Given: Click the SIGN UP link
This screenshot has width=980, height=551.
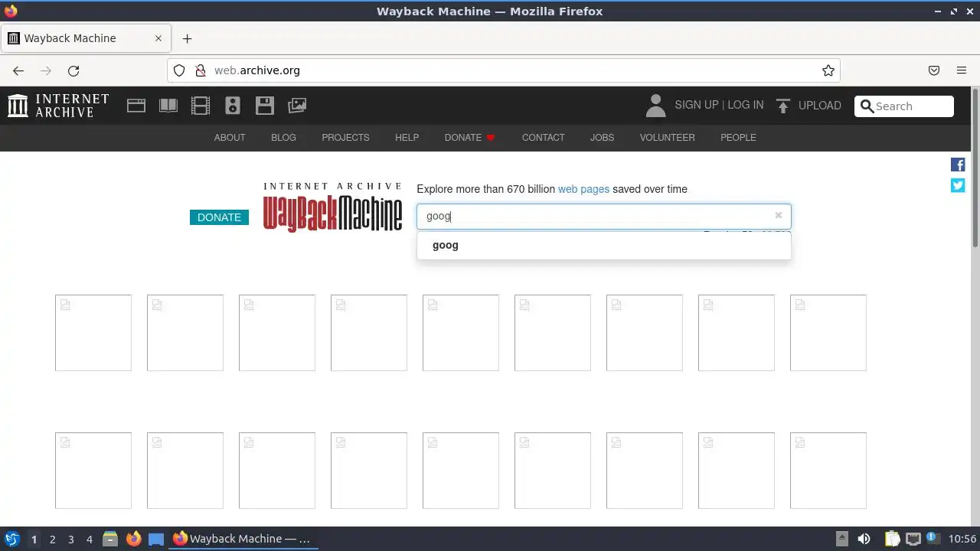Looking at the screenshot, I should (696, 106).
